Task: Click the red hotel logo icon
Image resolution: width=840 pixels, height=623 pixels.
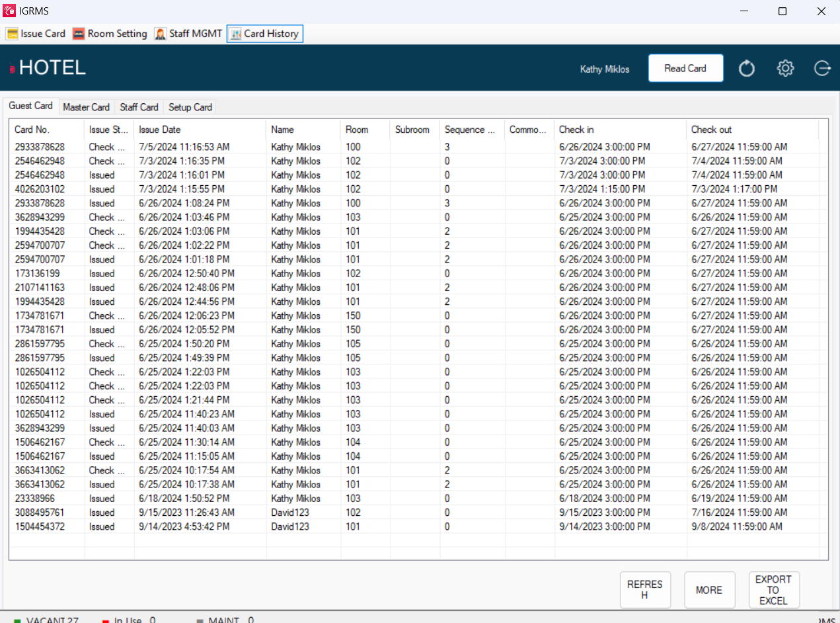Action: click(x=12, y=69)
